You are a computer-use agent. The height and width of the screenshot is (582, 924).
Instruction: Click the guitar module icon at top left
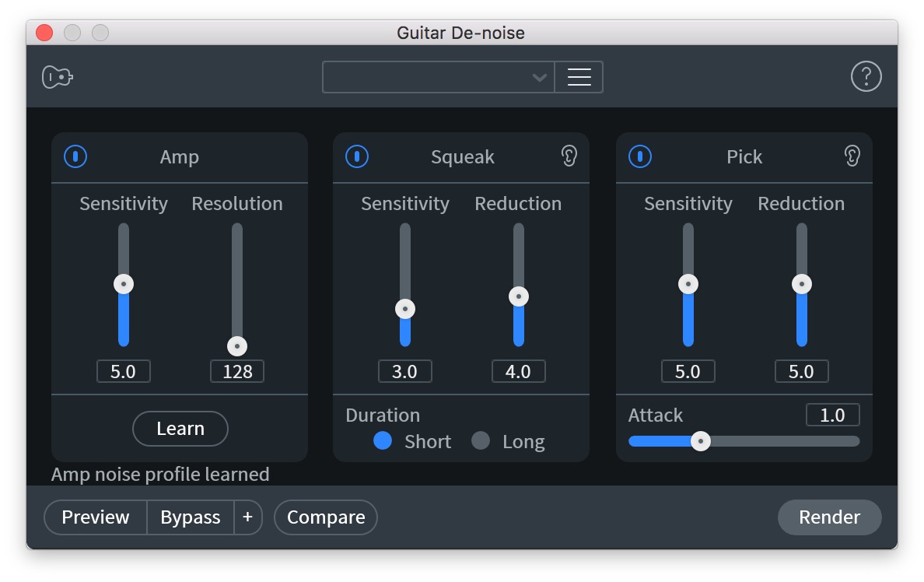coord(58,77)
